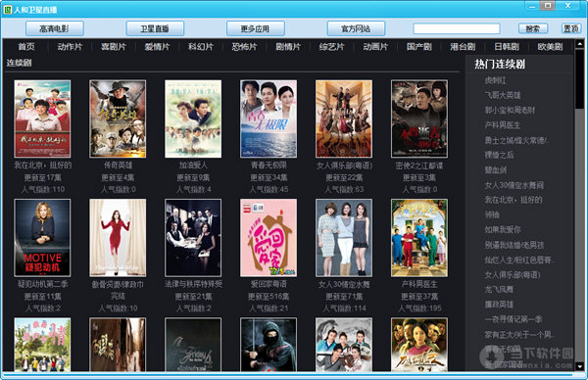
Task: Click 女人30情定水舞间 in hot list
Action: click(514, 185)
